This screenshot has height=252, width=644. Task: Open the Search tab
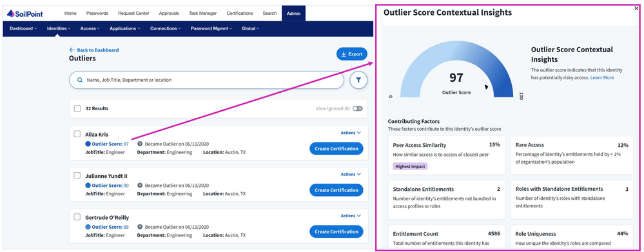pos(269,13)
